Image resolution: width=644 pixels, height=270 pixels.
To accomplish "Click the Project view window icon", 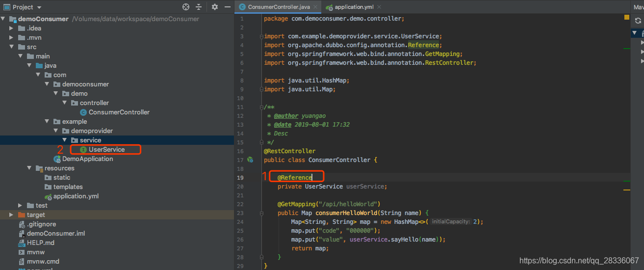I will click(6, 7).
